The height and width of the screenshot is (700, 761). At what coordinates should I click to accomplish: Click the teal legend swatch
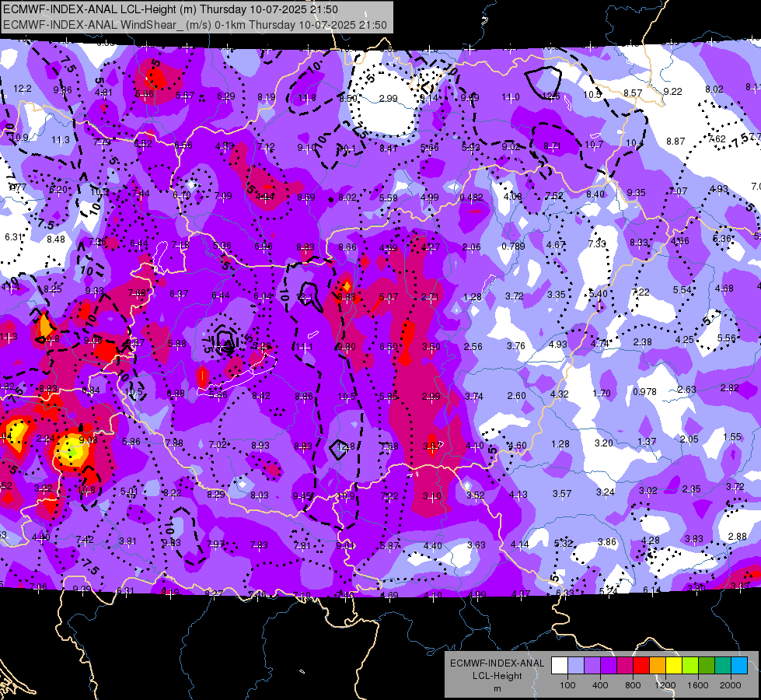pyautogui.click(x=723, y=666)
